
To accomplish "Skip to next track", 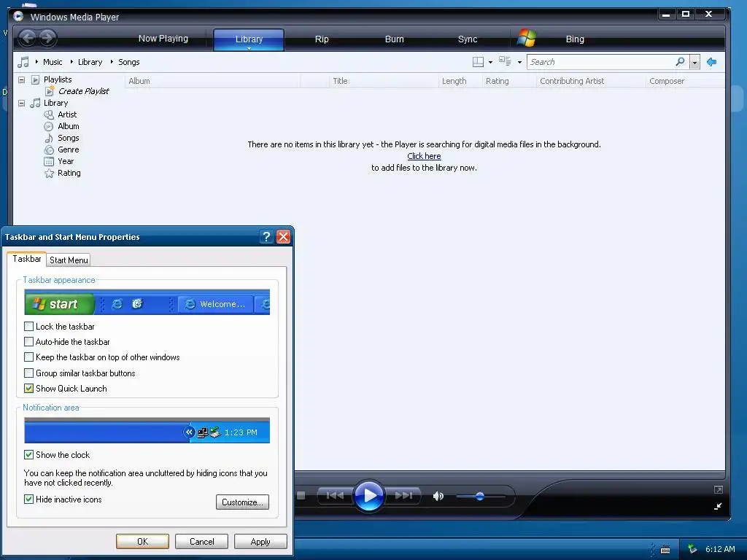I will (x=403, y=496).
